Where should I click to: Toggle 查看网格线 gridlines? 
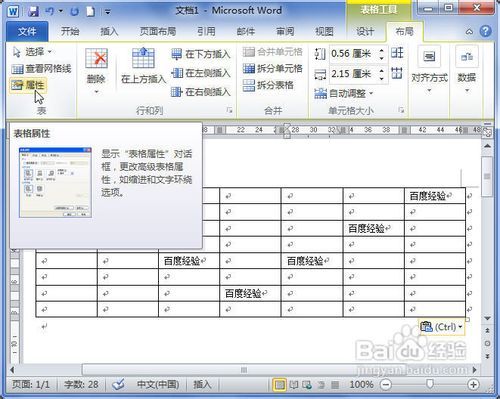(41, 69)
